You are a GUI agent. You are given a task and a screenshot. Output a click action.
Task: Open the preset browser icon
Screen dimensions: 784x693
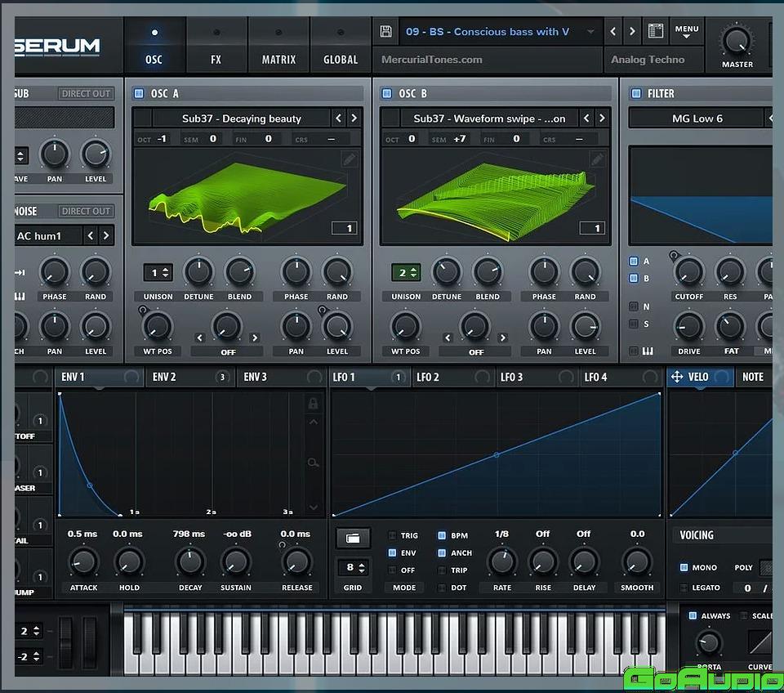click(x=655, y=32)
